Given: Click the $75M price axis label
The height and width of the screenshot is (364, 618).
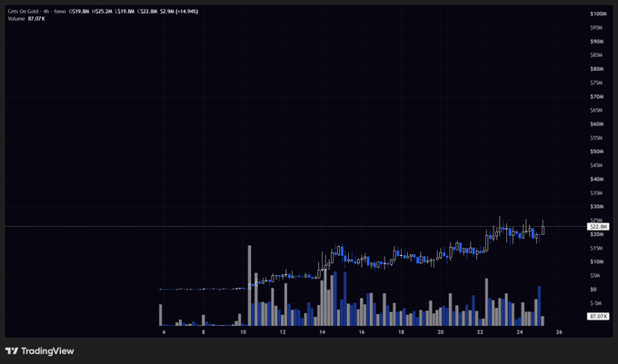Looking at the screenshot, I should [x=596, y=83].
